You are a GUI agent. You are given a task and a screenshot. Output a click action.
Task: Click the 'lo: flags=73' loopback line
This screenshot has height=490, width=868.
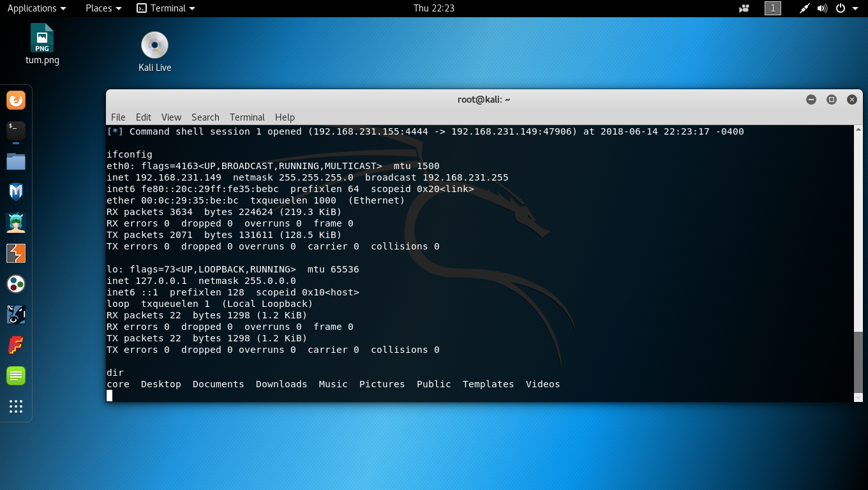pos(233,269)
